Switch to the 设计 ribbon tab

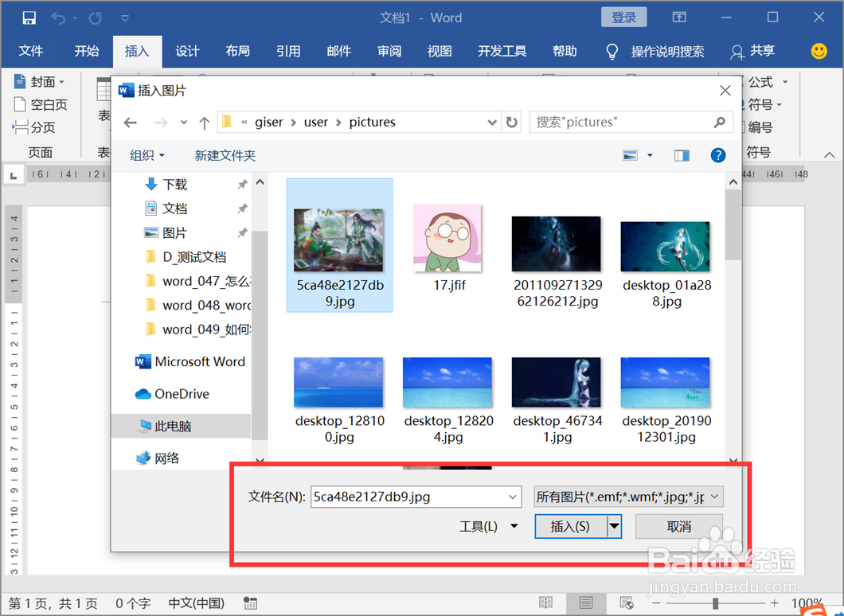click(187, 51)
